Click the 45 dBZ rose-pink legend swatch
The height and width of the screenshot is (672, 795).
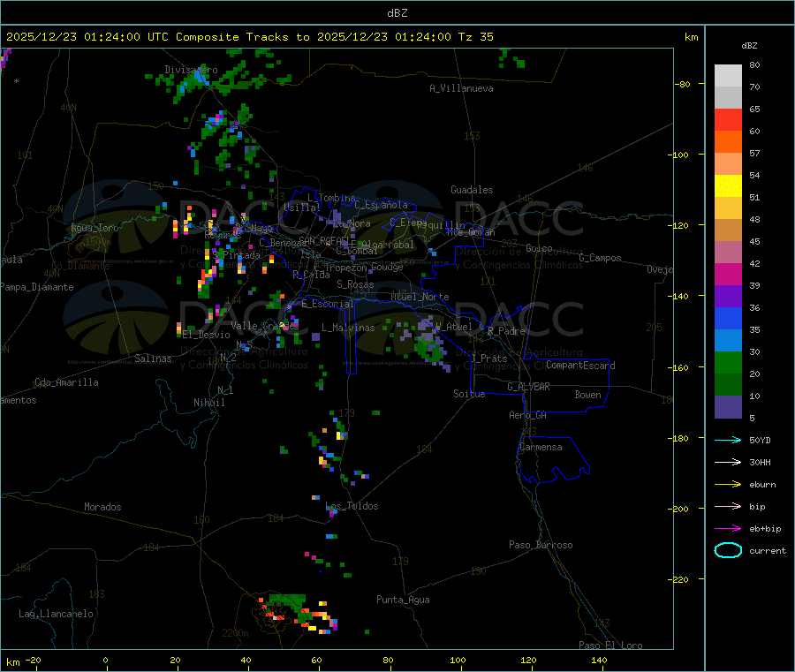coord(728,253)
